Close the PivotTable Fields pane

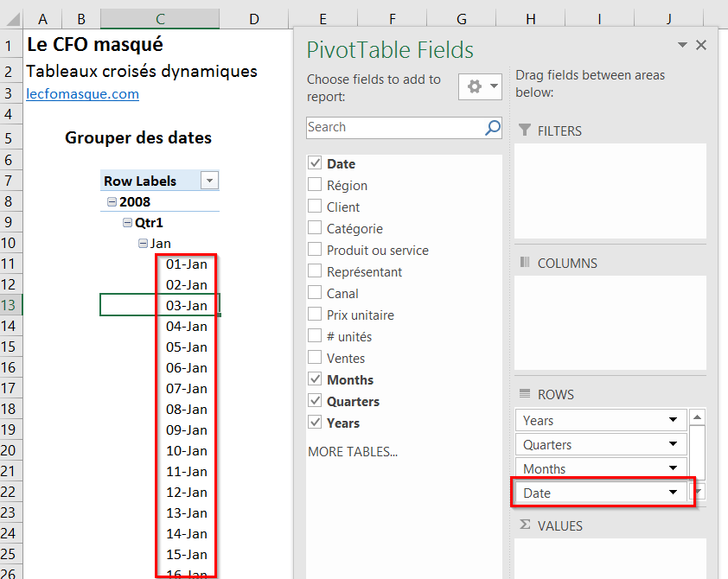701,45
